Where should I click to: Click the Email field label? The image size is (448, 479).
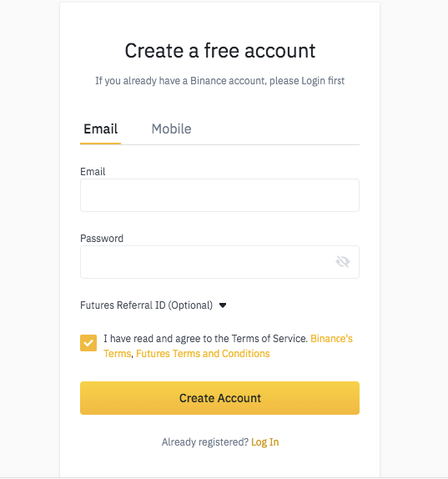pos(93,172)
